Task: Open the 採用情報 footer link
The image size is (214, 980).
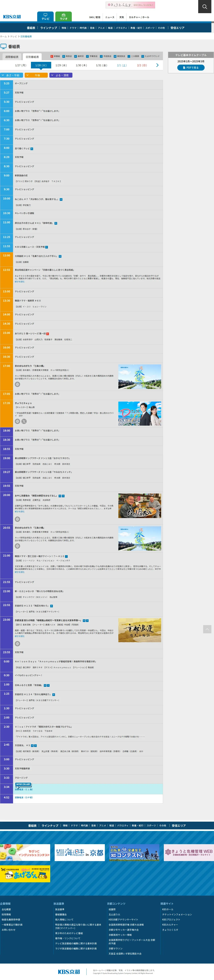Action: (x=6, y=915)
